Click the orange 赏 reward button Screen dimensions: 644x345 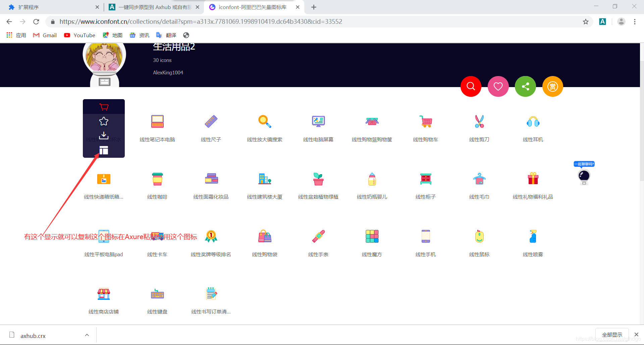552,86
